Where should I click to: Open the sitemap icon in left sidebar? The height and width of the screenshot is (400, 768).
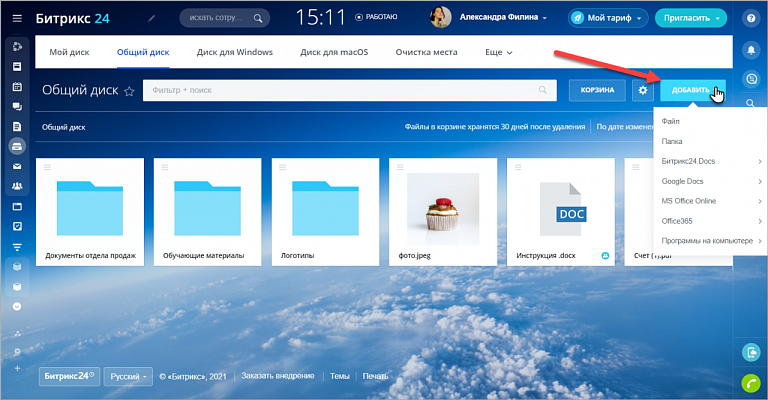(17, 334)
